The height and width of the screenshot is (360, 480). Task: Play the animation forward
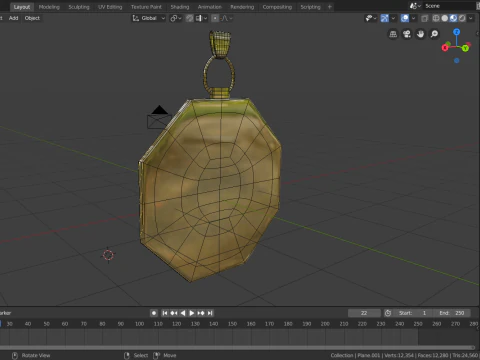pyautogui.click(x=192, y=313)
